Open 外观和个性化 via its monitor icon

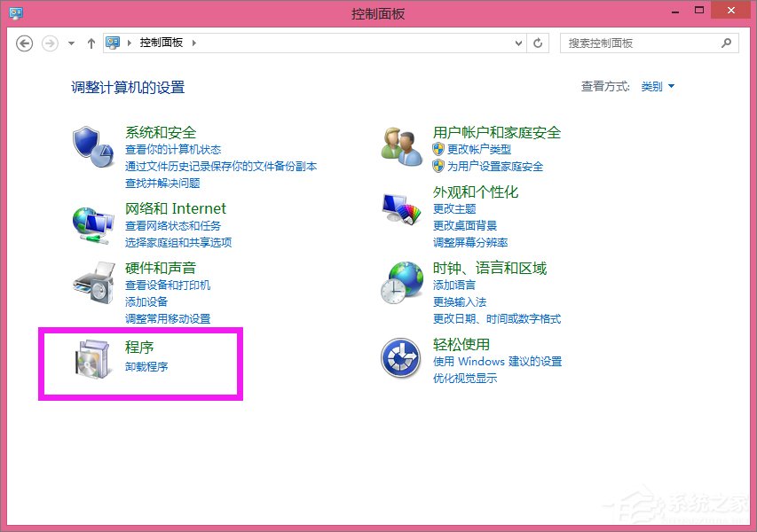(x=399, y=206)
